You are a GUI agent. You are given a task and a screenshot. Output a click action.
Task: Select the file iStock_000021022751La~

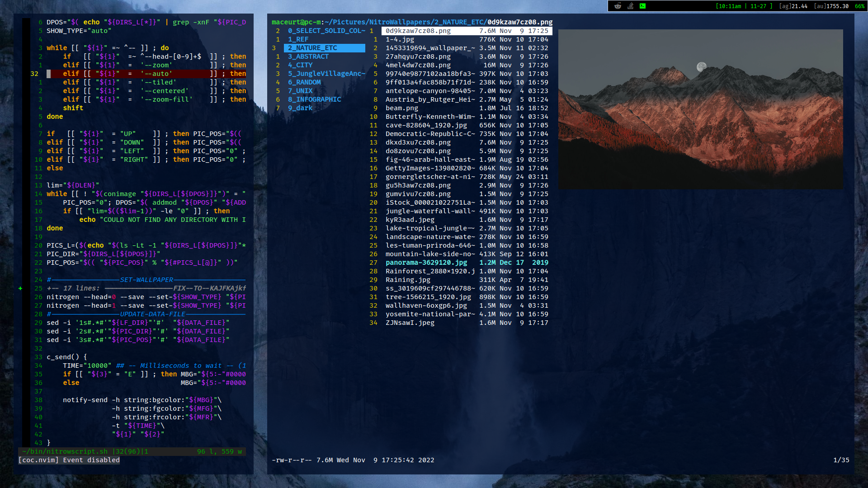click(467, 202)
